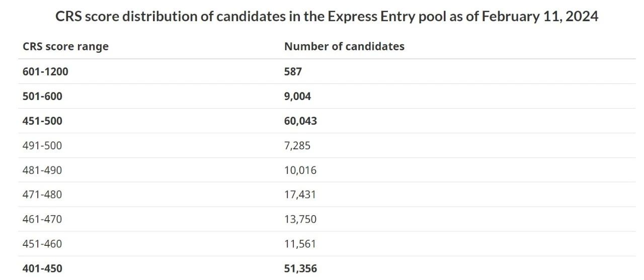Click the 10,016 candidates value

300,170
